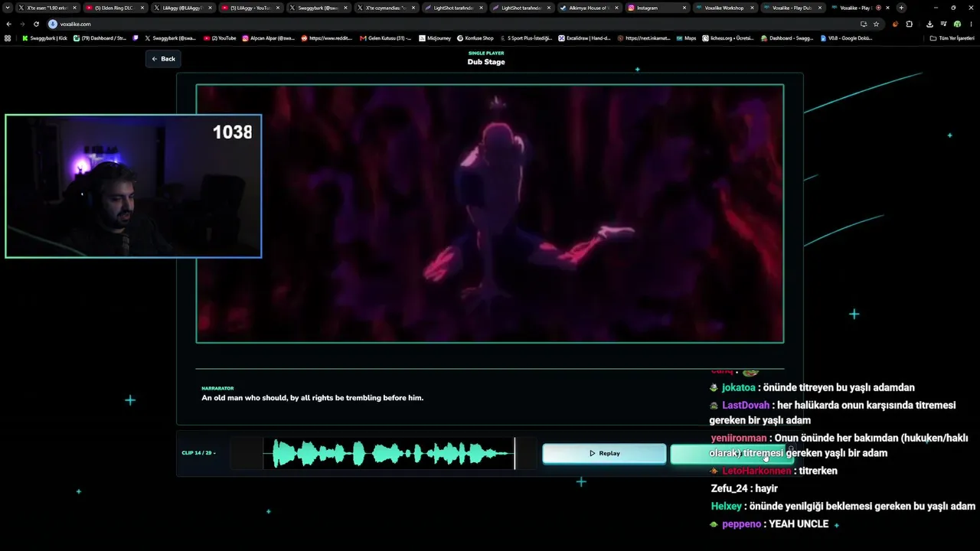Bookmark this page with the star icon
980x551 pixels.
(876, 24)
